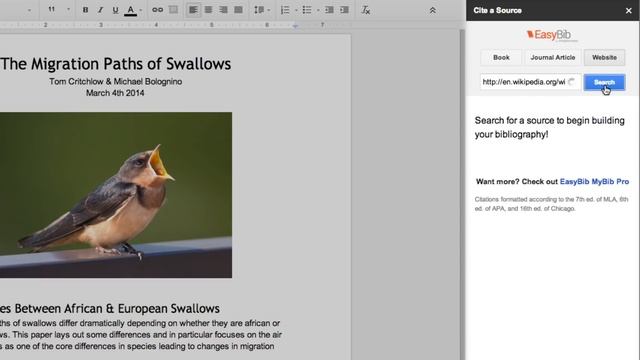The height and width of the screenshot is (360, 640).
Task: Clear formatting with the Tx icon
Action: click(x=366, y=10)
